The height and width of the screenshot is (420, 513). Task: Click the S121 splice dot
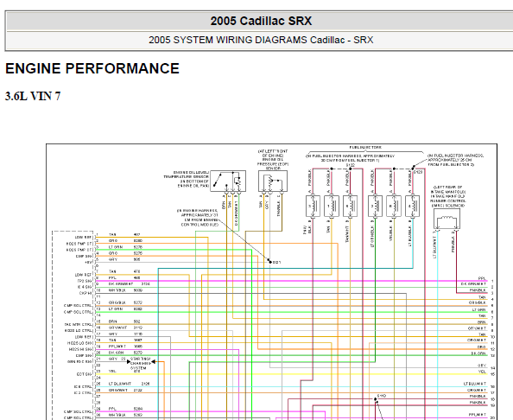pyautogui.click(x=269, y=262)
